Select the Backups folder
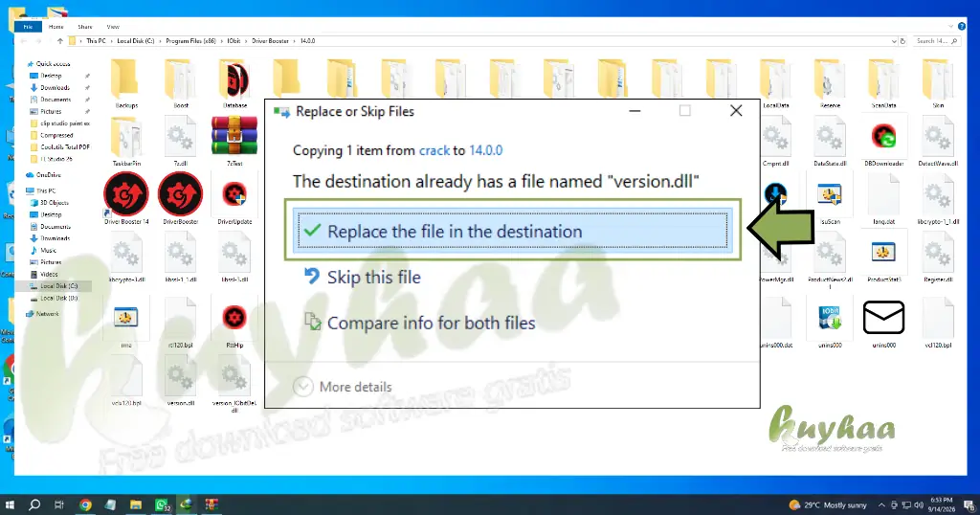 (126, 83)
